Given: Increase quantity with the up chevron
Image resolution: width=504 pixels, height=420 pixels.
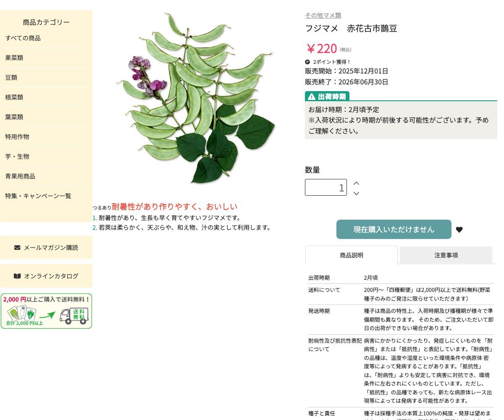Looking at the screenshot, I should point(356,183).
